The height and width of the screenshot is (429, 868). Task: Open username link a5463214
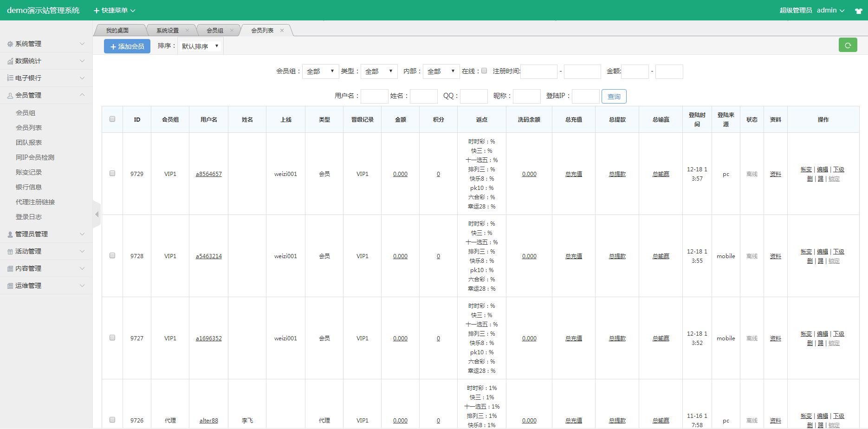pos(209,256)
